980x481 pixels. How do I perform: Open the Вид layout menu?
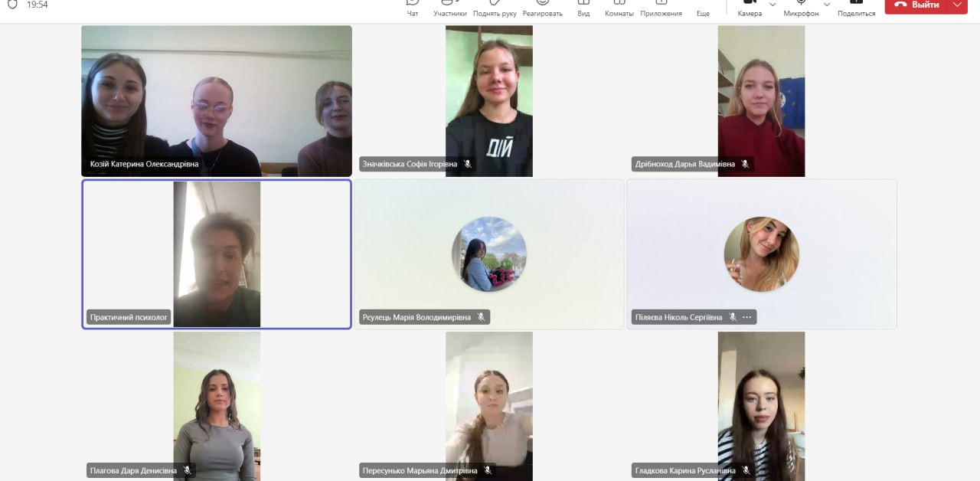pos(583,8)
